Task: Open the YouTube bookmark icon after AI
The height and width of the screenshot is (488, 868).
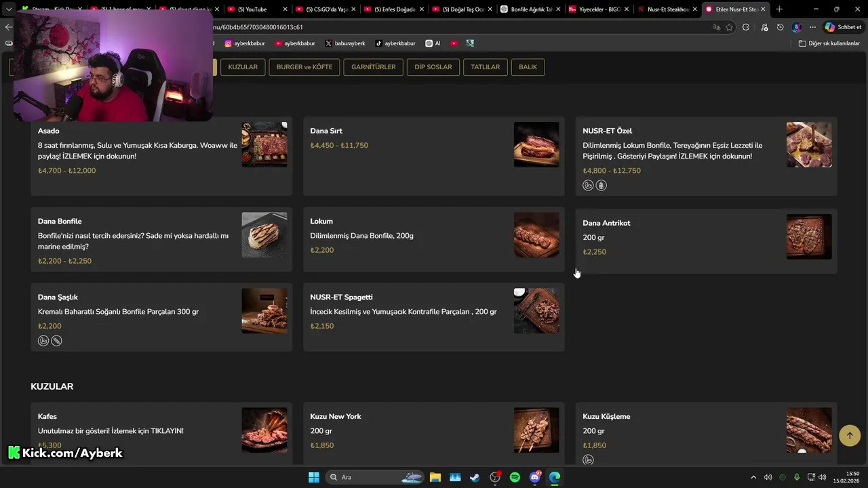Action: pos(454,43)
